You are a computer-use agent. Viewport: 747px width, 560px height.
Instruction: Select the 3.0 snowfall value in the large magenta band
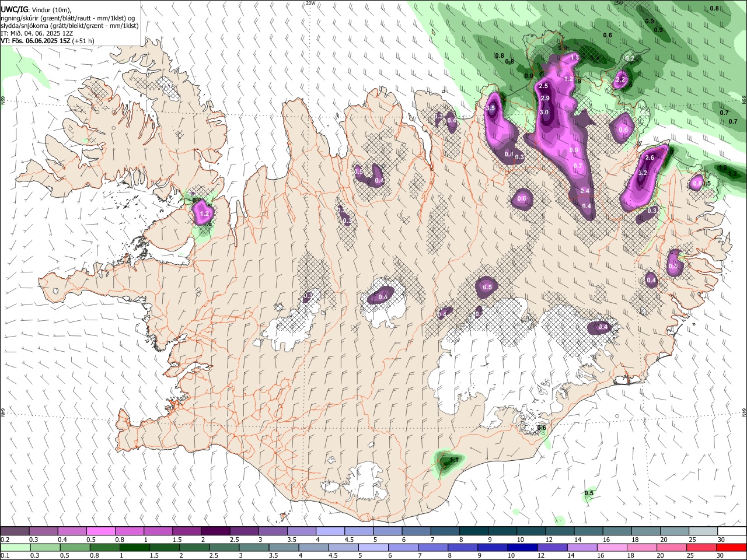[544, 112]
